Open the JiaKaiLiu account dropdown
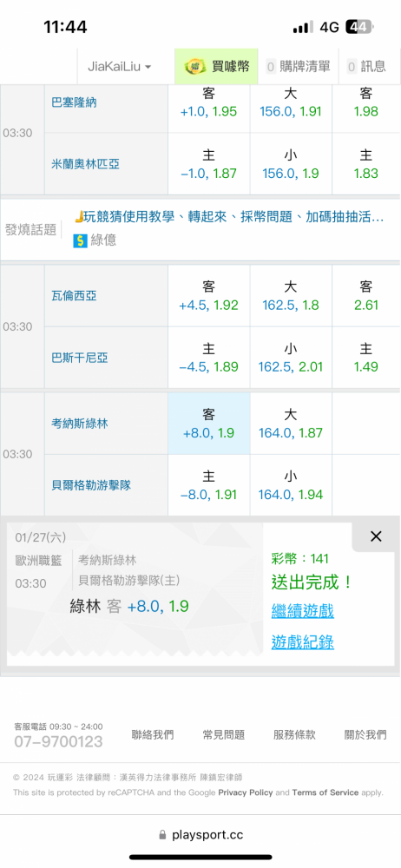This screenshot has width=401, height=868. (120, 67)
